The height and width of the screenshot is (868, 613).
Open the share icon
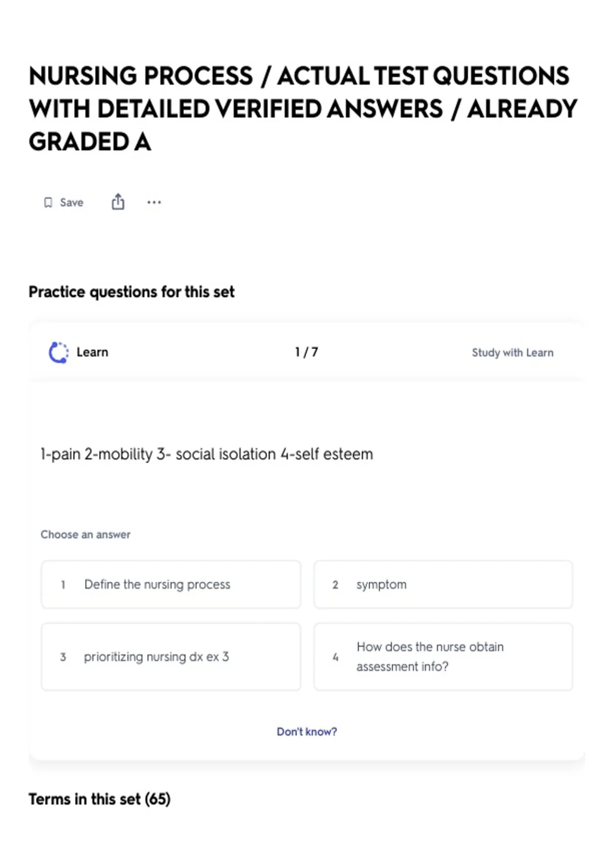(x=118, y=202)
